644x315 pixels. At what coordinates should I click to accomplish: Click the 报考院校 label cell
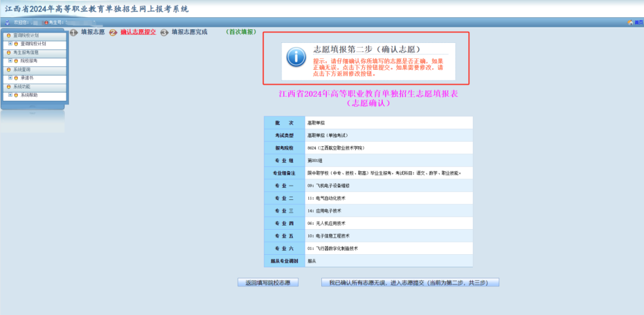tap(284, 148)
